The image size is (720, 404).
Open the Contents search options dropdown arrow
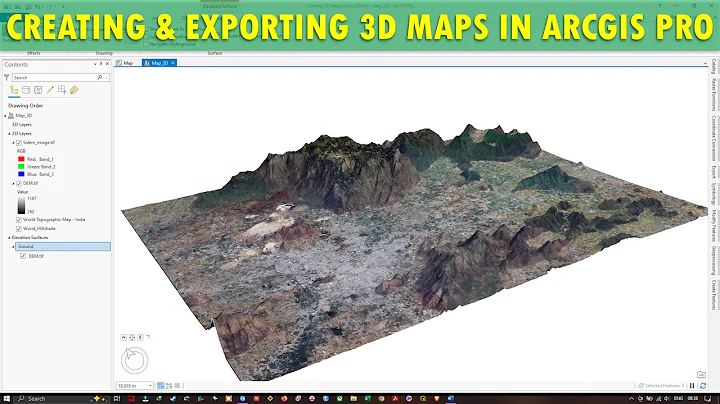pyautogui.click(x=107, y=78)
